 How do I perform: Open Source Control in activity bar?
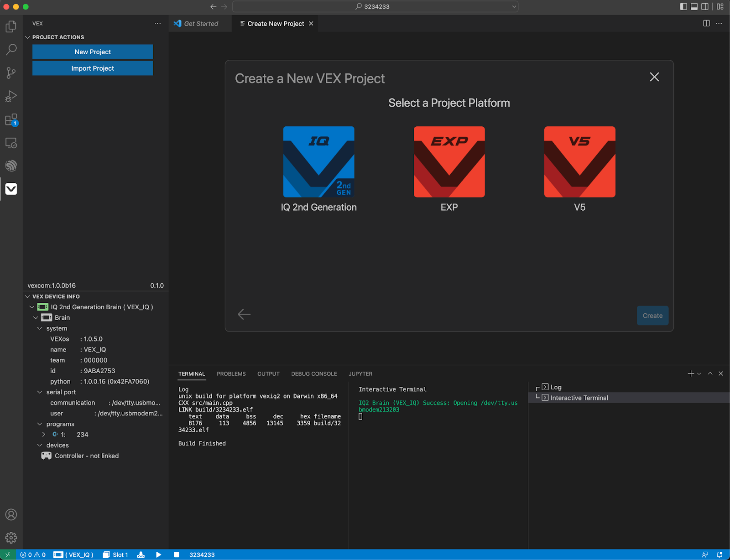(x=11, y=73)
